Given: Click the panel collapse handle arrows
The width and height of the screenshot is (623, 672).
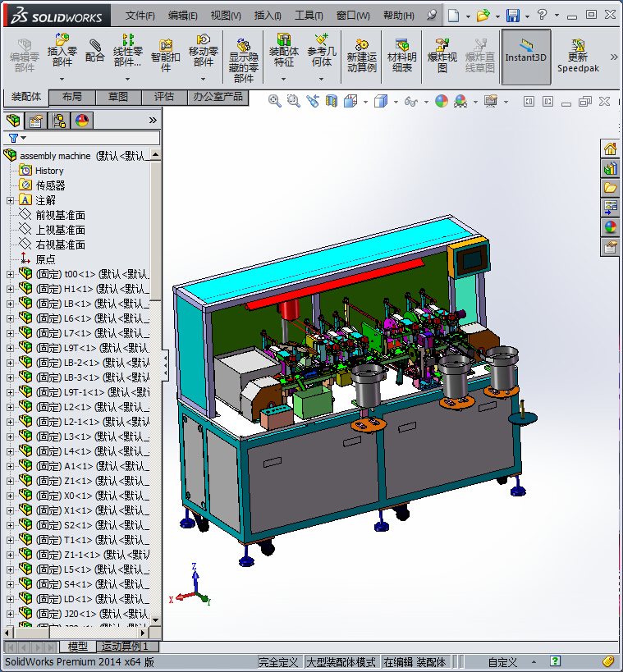Looking at the screenshot, I should coord(165,366).
